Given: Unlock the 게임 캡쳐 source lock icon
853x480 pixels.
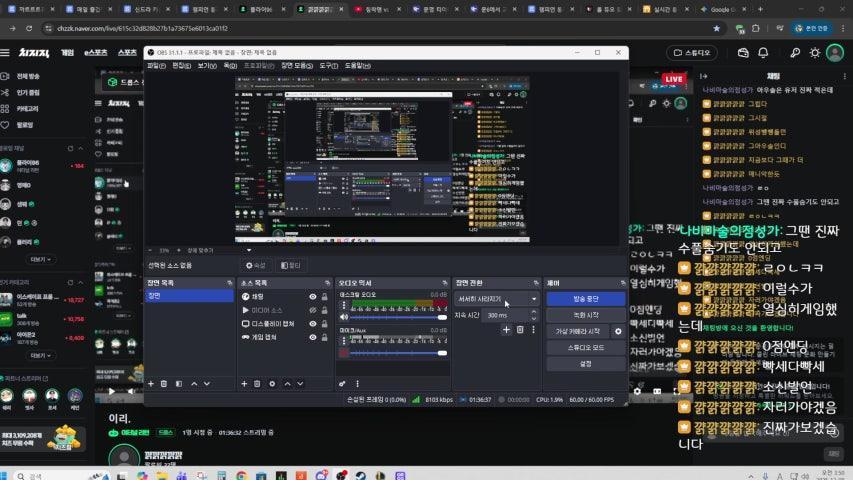Looking at the screenshot, I should coord(324,337).
